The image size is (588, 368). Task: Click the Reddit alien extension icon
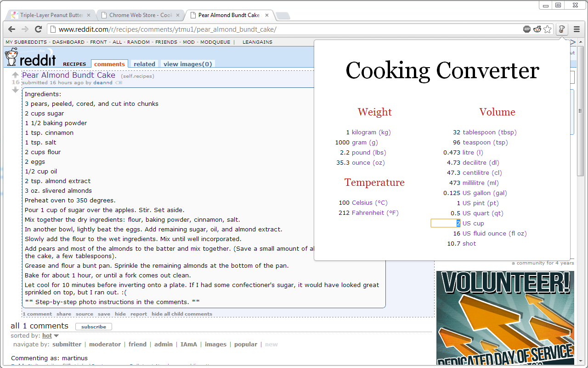[x=537, y=29]
